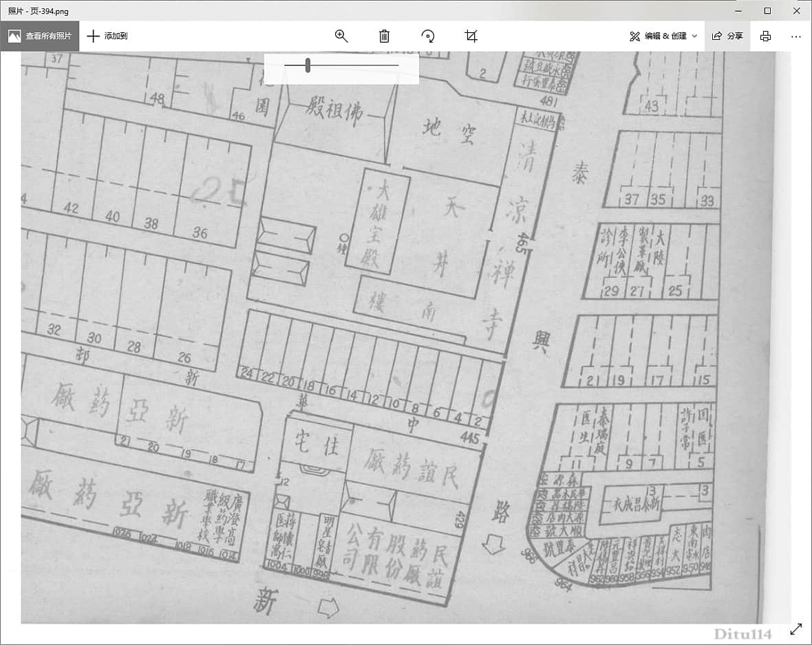Click the picture icon beside 查看所有照片

pyautogui.click(x=14, y=36)
